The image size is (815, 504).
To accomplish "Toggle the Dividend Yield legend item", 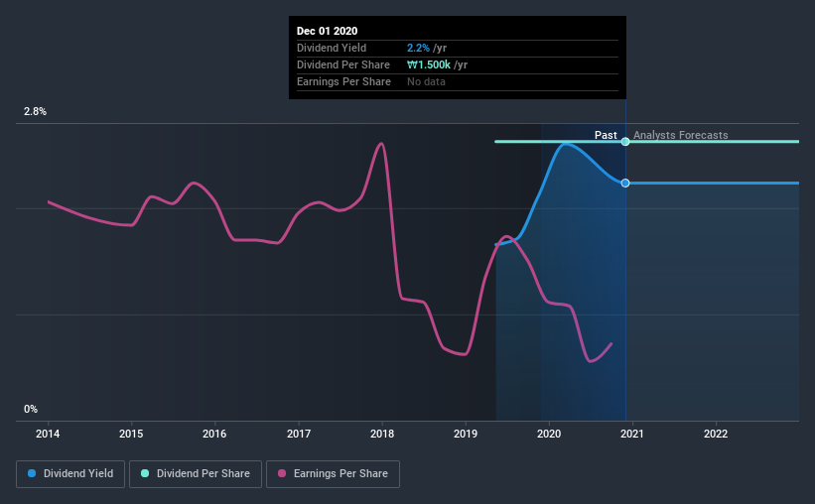I will point(71,474).
